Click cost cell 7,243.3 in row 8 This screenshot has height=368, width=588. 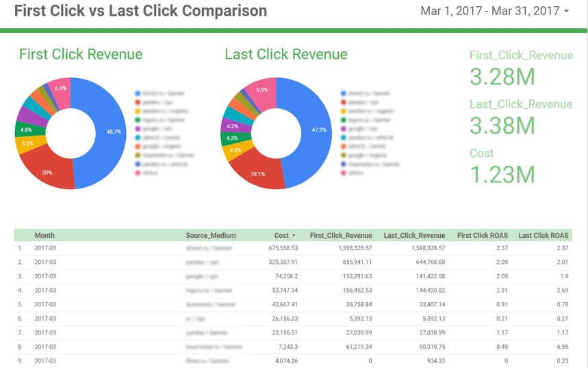[288, 347]
